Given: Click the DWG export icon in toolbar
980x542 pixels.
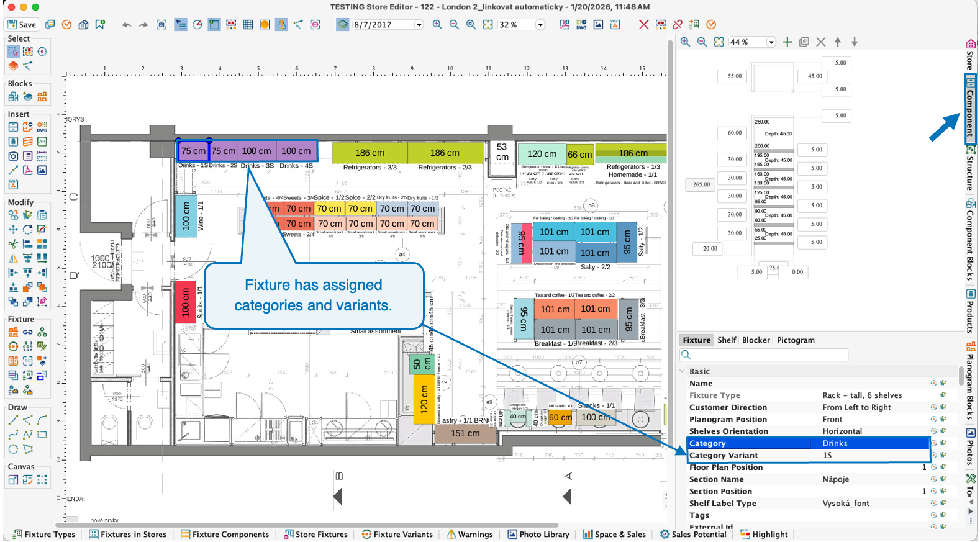Looking at the screenshot, I should (581, 25).
